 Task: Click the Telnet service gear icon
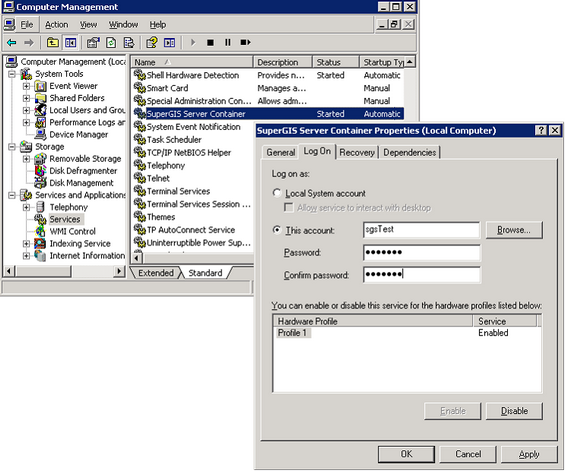tap(139, 178)
